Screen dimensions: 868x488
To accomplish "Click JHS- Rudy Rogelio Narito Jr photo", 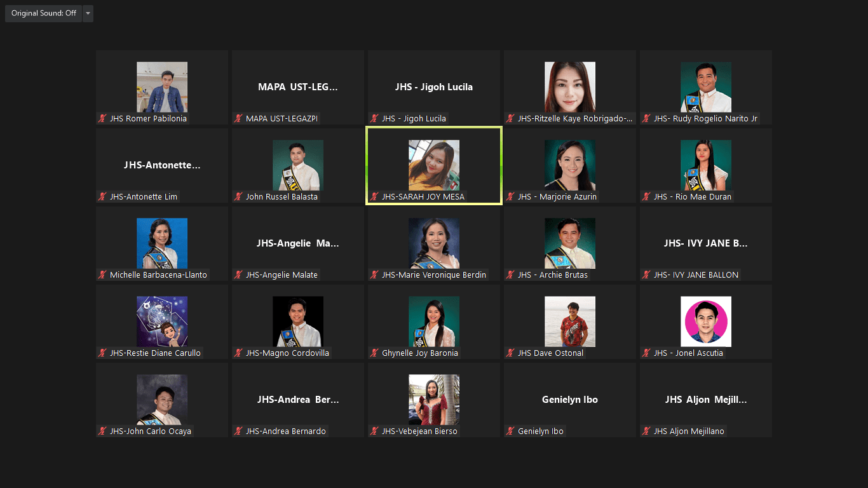I will click(705, 87).
